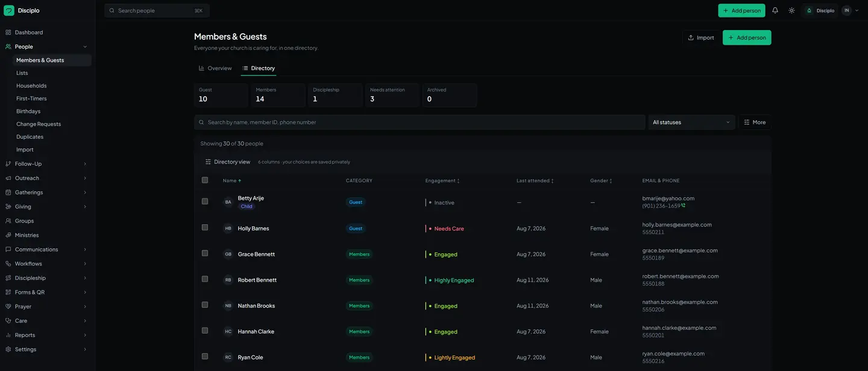
Task: Expand the Settings section chevron
Action: pos(85,350)
